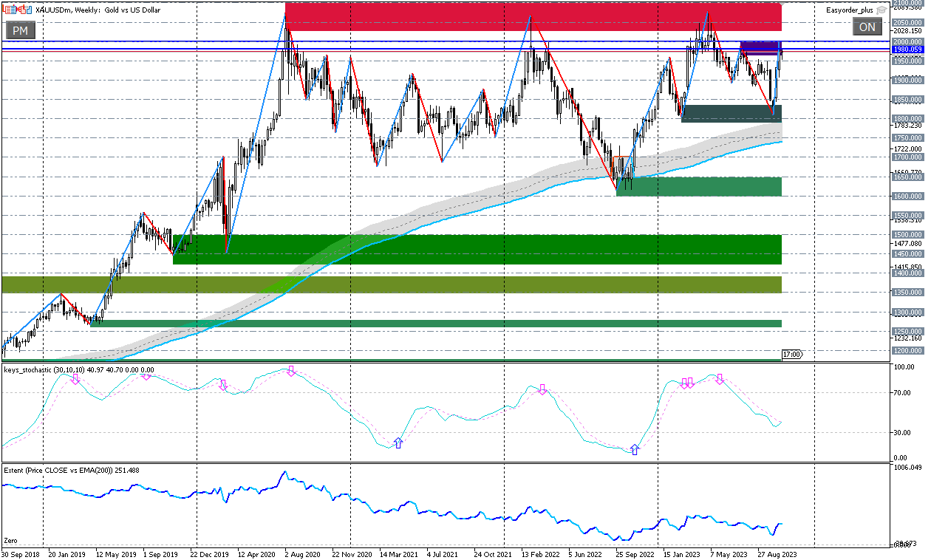The height and width of the screenshot is (560, 931).
Task: Click the 17:00 candle countdown label
Action: tap(791, 355)
